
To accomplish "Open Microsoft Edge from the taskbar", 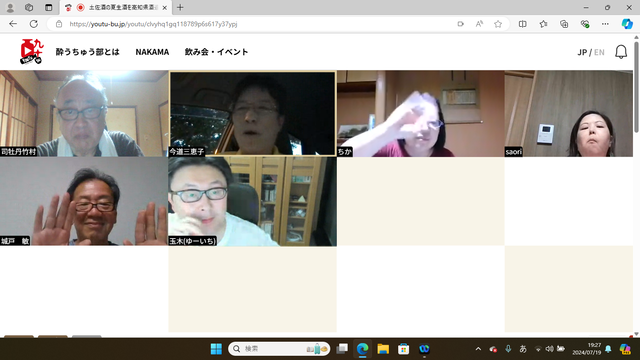I will [362, 349].
